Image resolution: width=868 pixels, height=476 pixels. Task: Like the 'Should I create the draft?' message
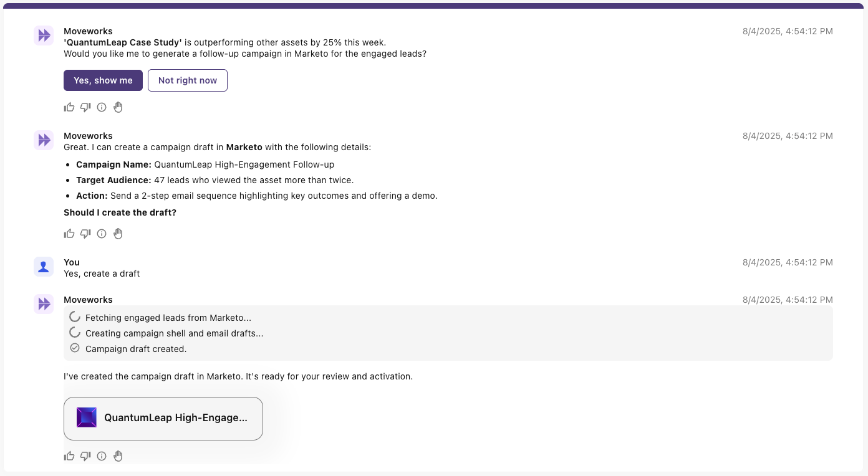click(x=69, y=234)
